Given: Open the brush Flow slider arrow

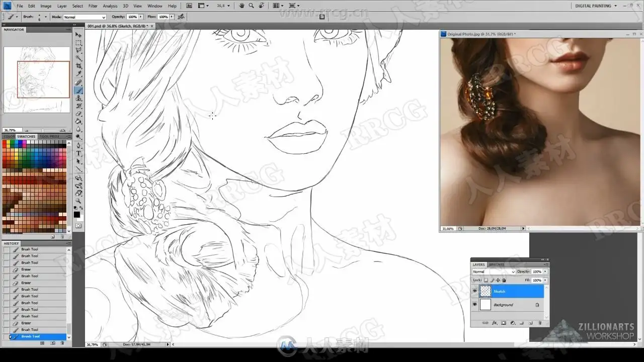Looking at the screenshot, I should (172, 17).
